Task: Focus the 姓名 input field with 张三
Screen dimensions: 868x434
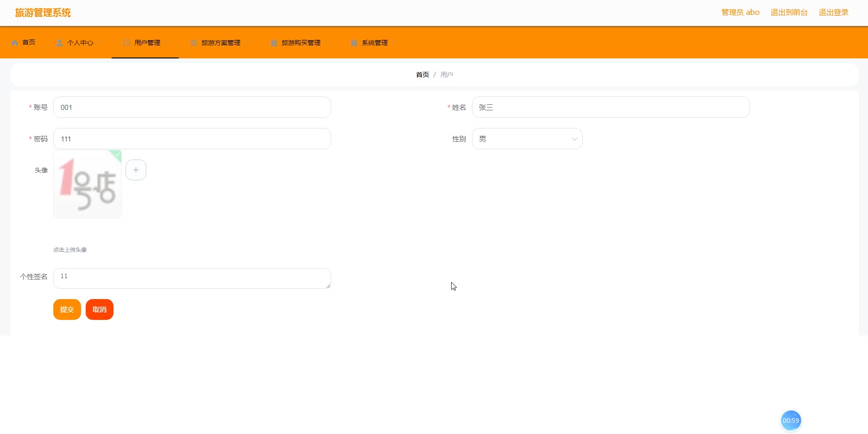Action: (x=610, y=107)
